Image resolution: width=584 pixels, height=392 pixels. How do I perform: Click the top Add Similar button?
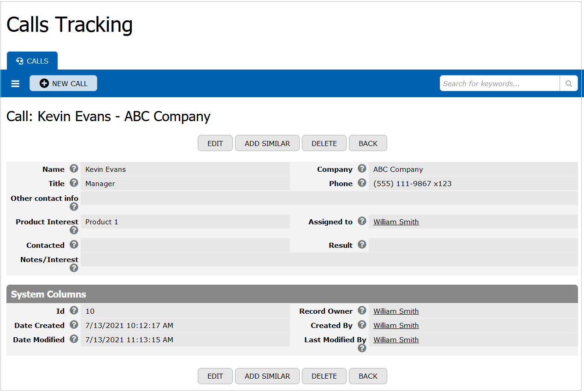coord(267,143)
